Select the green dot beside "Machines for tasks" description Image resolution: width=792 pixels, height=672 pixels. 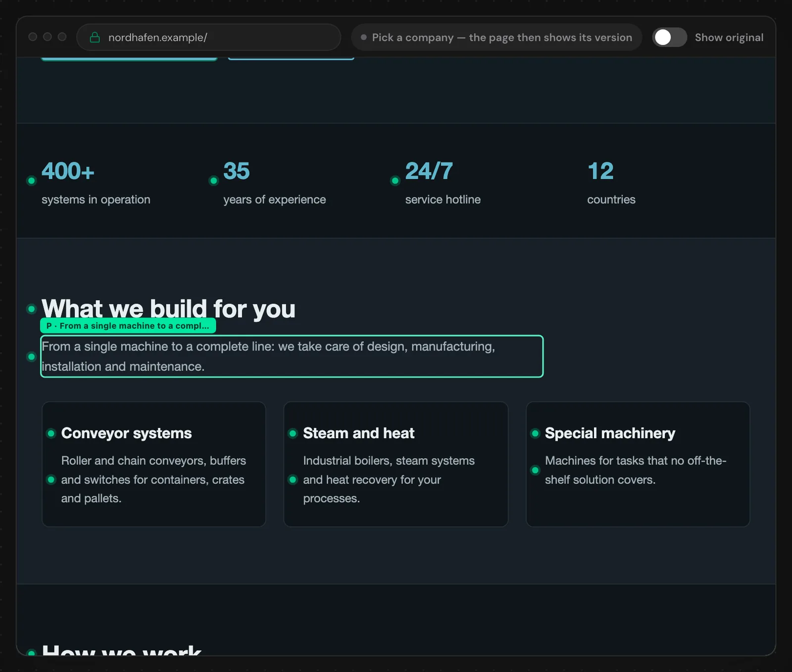(x=535, y=470)
